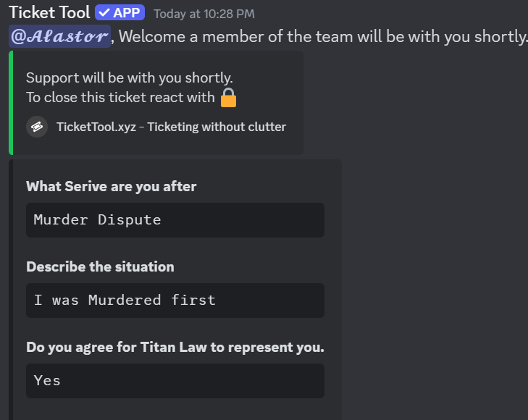Click the verified checkmark in APP badge

tap(104, 13)
